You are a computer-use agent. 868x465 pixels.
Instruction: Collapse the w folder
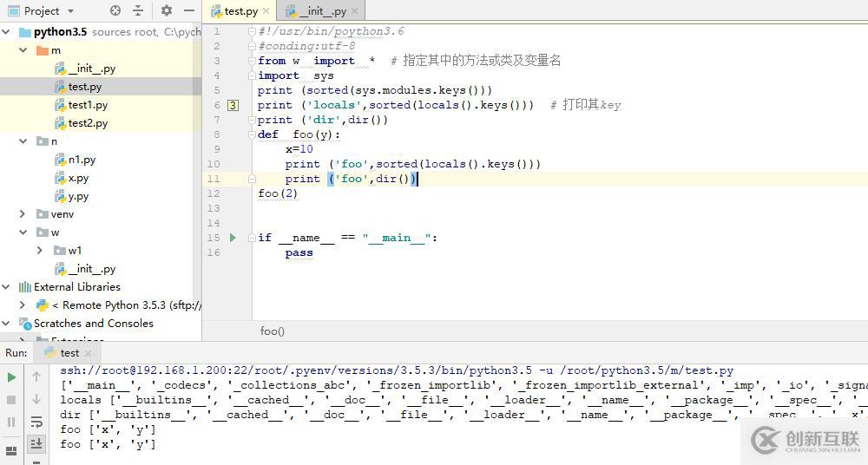pyautogui.click(x=23, y=232)
